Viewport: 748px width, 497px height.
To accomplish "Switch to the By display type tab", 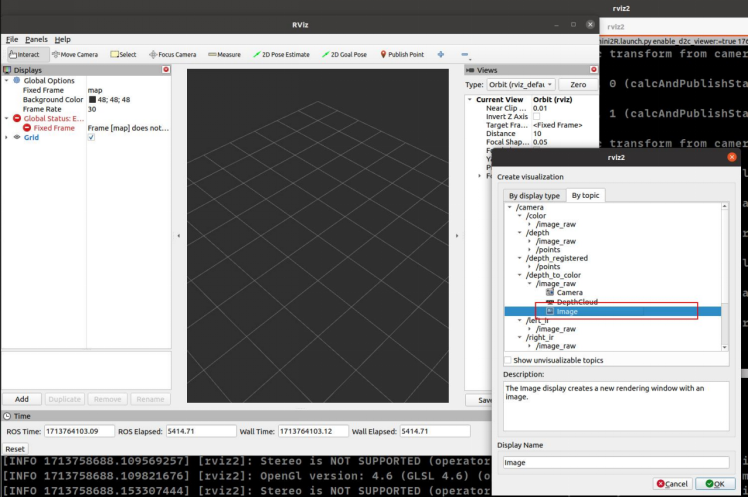I will point(534,196).
